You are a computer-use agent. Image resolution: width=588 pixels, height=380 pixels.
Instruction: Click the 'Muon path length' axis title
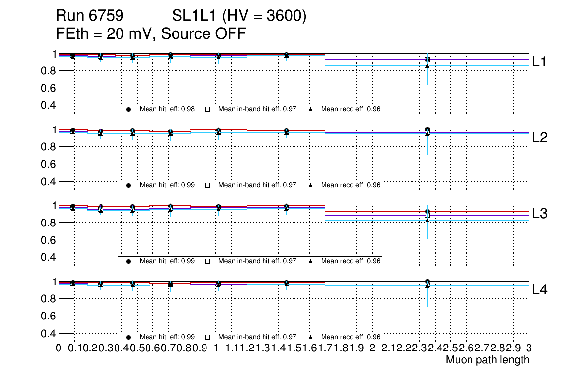(487, 360)
